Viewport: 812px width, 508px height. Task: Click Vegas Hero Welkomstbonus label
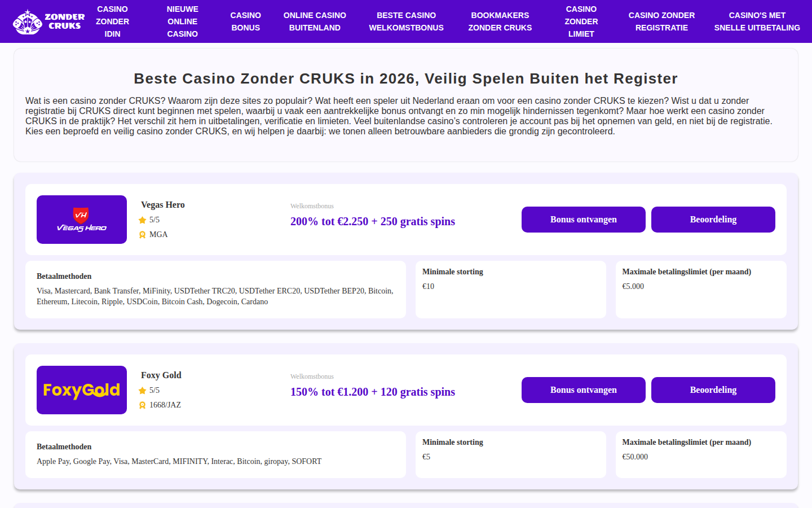312,206
